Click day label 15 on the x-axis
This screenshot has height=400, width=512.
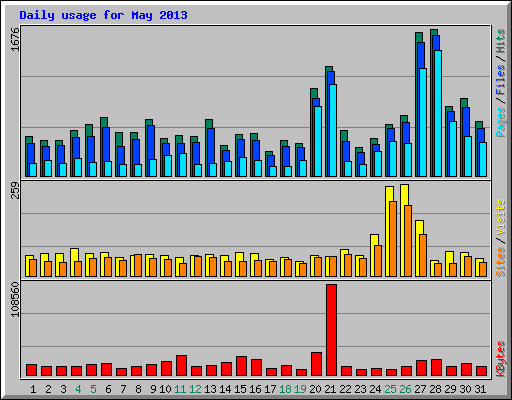(x=240, y=389)
